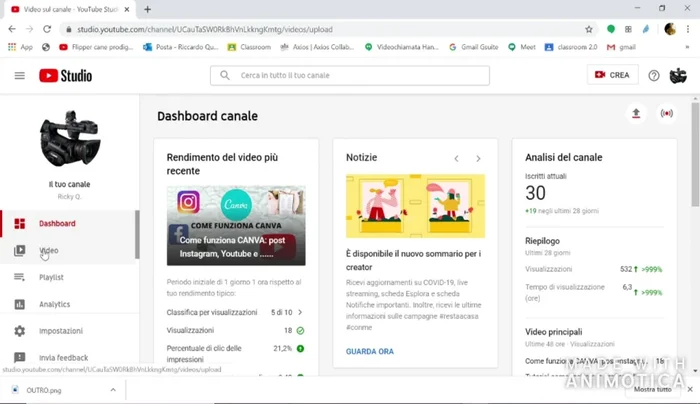Image resolution: width=700 pixels, height=404 pixels.
Task: Expand Classifica per visualizzazioni chevron
Action: click(x=300, y=312)
